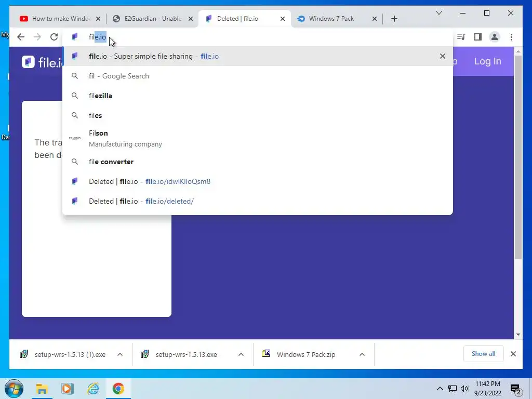Open the notification center icon
The width and height of the screenshot is (532, 399).
[x=516, y=390]
